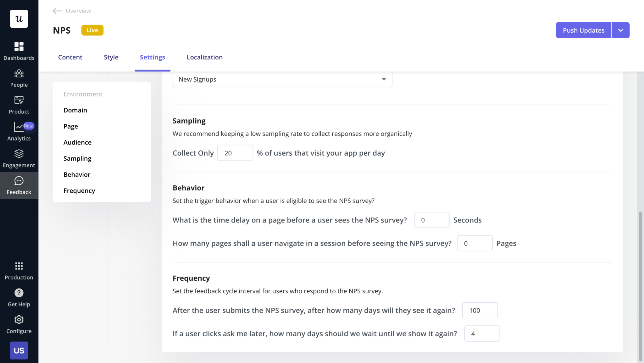
Task: Switch to the Production environment icon
Action: pos(19,270)
